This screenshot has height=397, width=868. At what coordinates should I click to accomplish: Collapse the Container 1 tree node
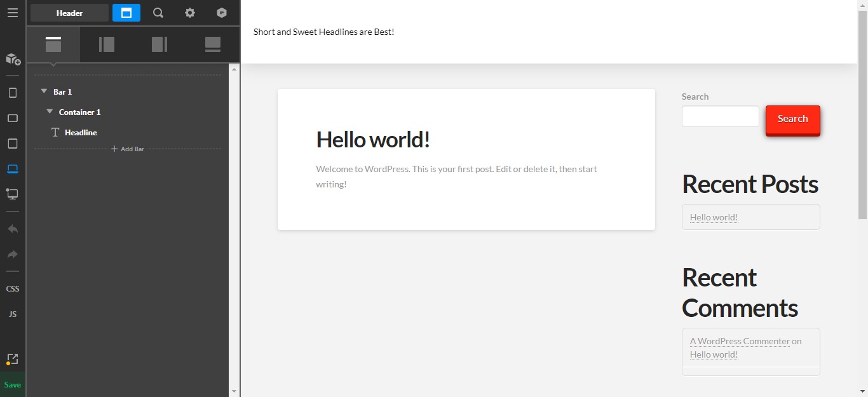click(x=50, y=112)
